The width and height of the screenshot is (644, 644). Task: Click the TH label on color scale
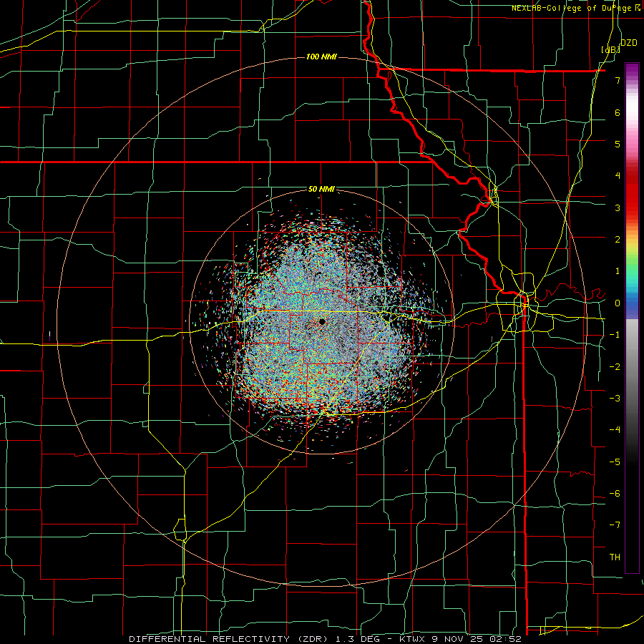point(615,557)
